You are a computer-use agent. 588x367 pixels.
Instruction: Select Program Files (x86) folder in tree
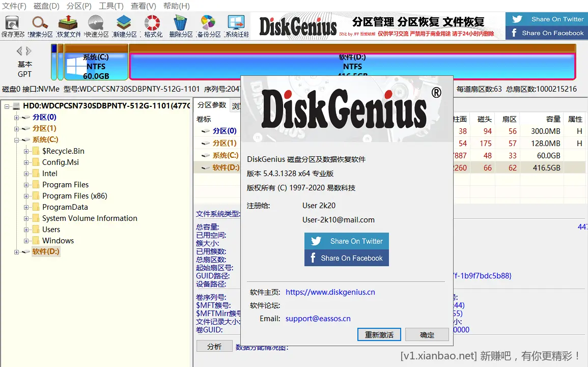[x=75, y=196]
